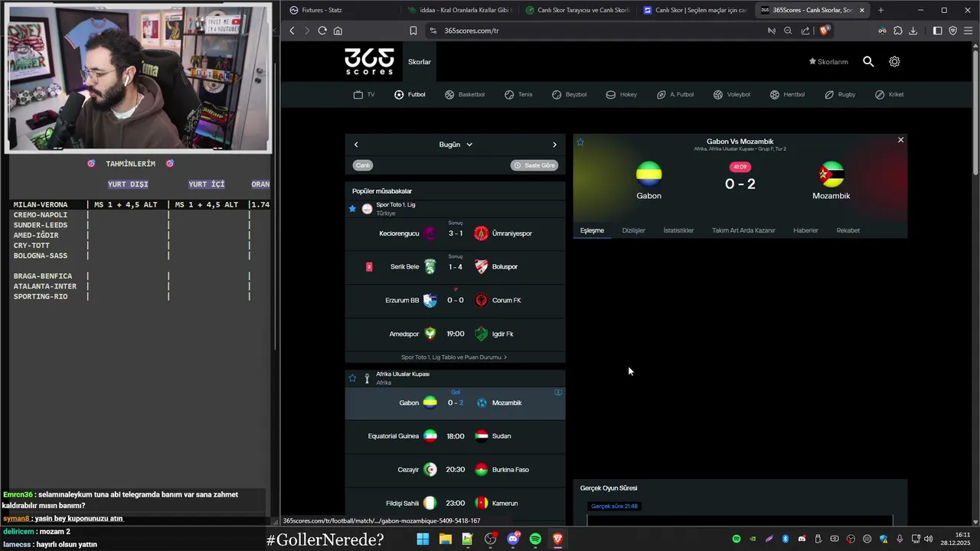The image size is (980, 551).
Task: Open Serik Bele 1-4 Boluspor match
Action: click(x=455, y=267)
